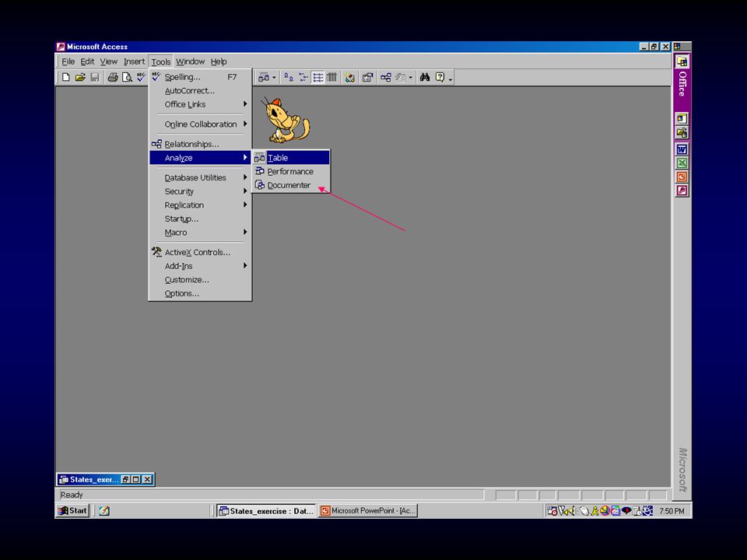
Task: Click the Save floppy disk icon
Action: point(95,77)
